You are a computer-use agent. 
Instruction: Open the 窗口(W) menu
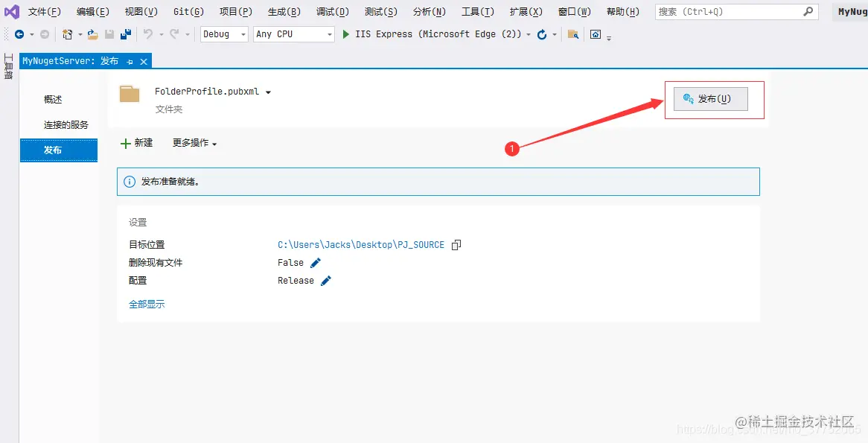tap(575, 12)
